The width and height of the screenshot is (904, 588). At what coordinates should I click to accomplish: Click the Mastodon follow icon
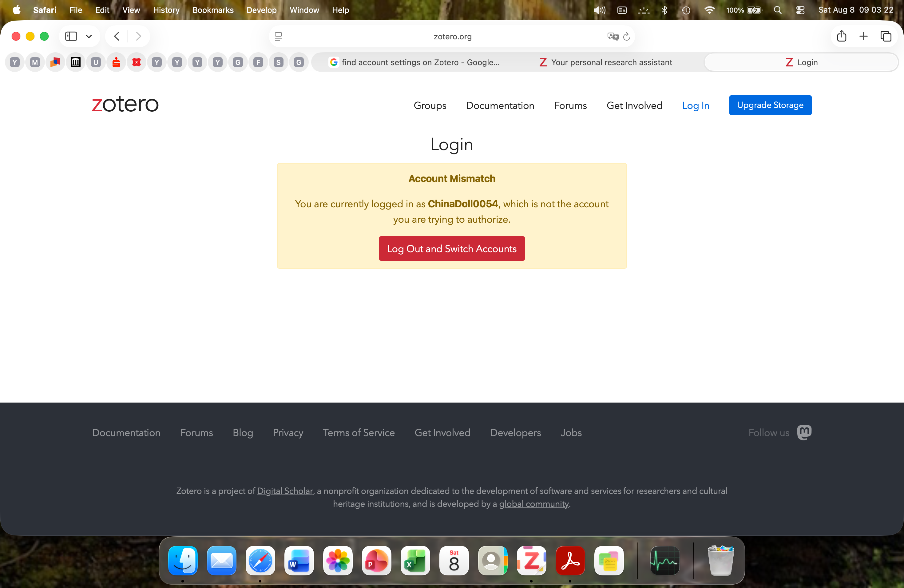pyautogui.click(x=804, y=432)
